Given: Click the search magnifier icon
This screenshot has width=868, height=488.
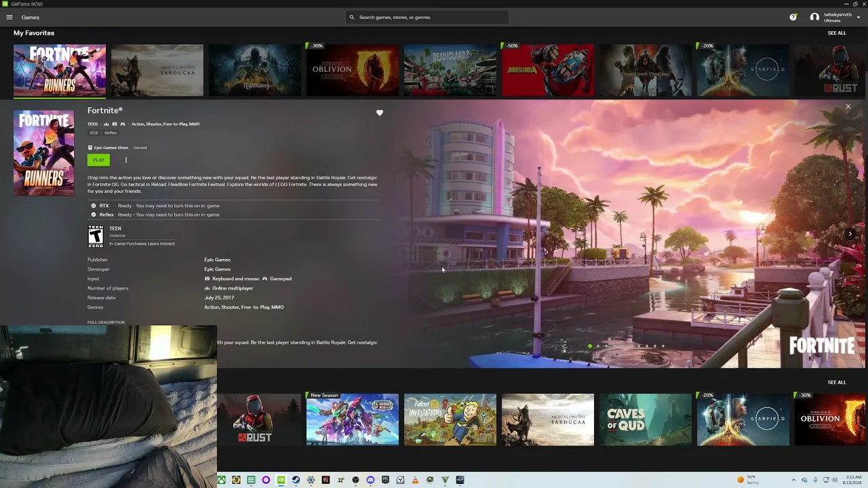Looking at the screenshot, I should coord(351,17).
